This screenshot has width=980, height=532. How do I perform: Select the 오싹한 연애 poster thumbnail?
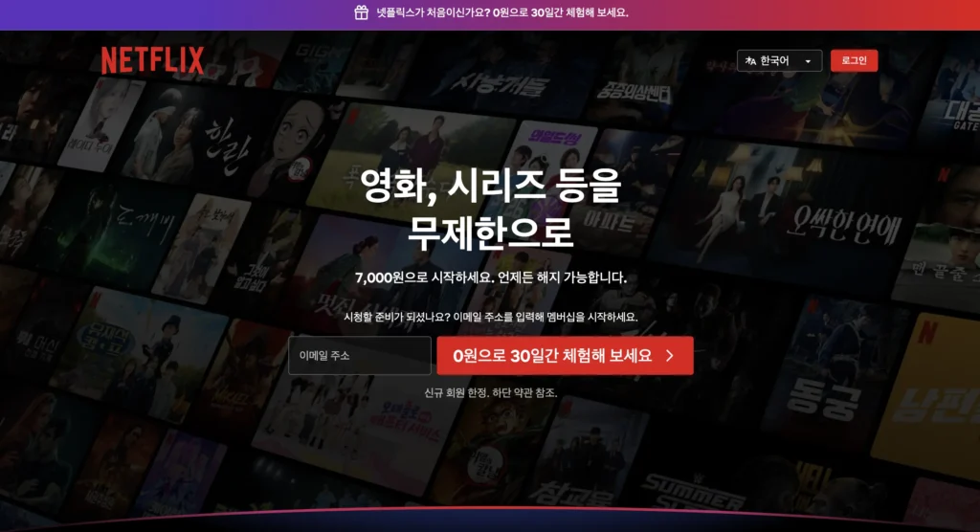(788, 215)
